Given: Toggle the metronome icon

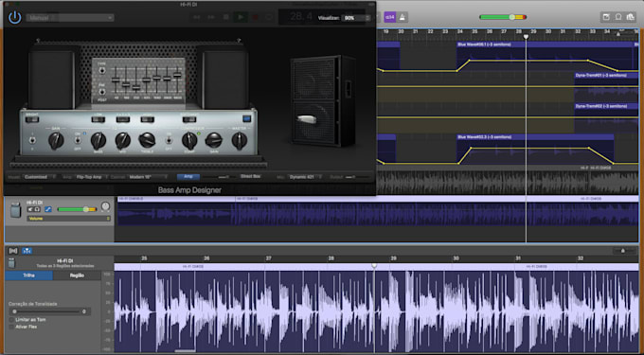Looking at the screenshot, I should pyautogui.click(x=402, y=17).
